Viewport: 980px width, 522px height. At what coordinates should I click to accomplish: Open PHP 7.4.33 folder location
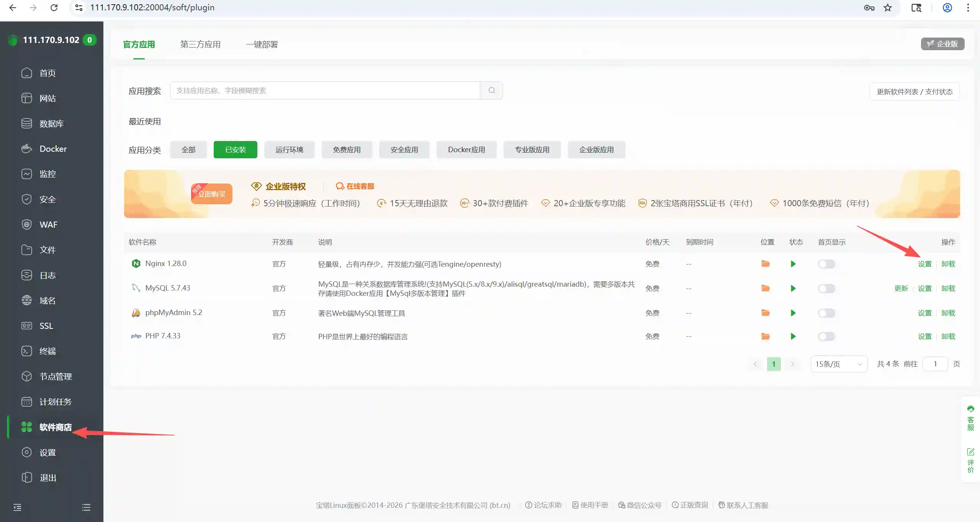tap(765, 336)
